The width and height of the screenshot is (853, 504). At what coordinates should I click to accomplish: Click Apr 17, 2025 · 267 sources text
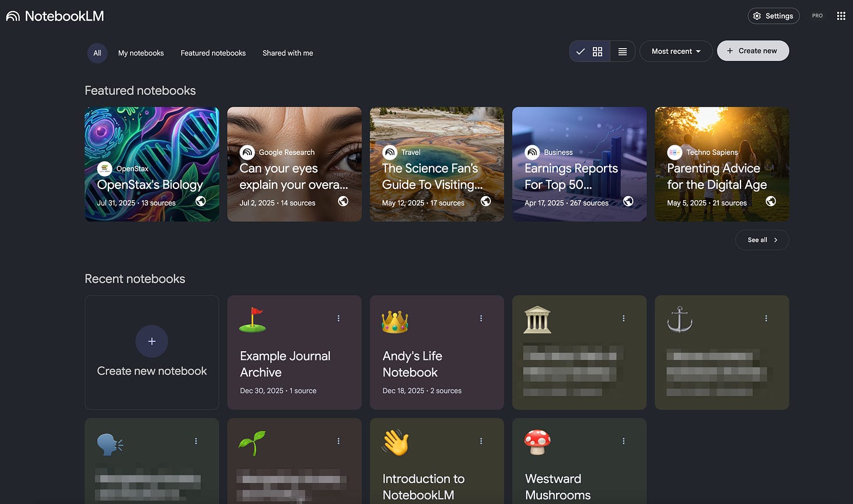[x=567, y=203]
